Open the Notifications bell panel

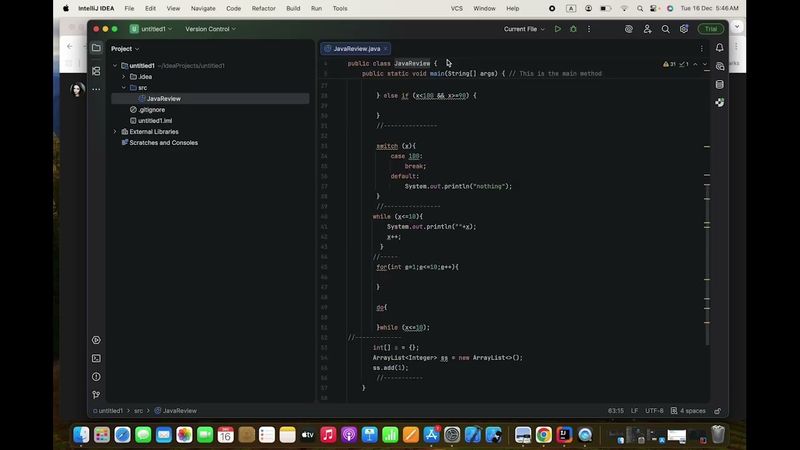[719, 48]
